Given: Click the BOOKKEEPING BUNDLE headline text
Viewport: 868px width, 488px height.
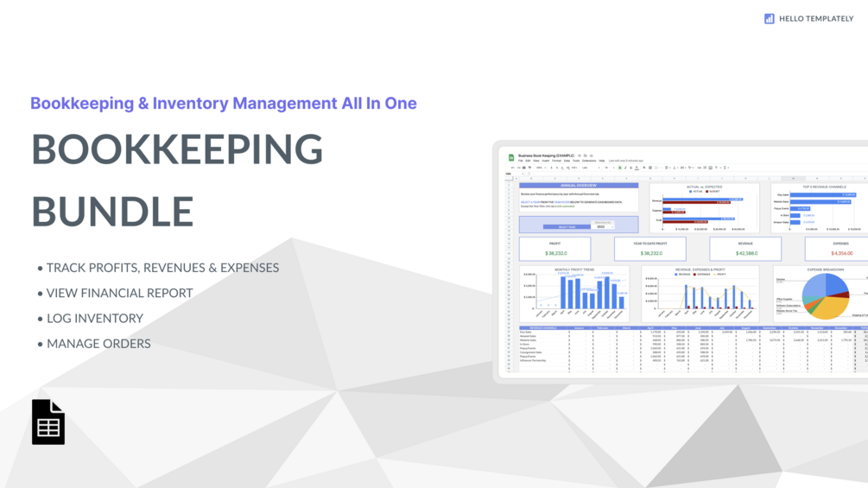Looking at the screenshot, I should 177,180.
